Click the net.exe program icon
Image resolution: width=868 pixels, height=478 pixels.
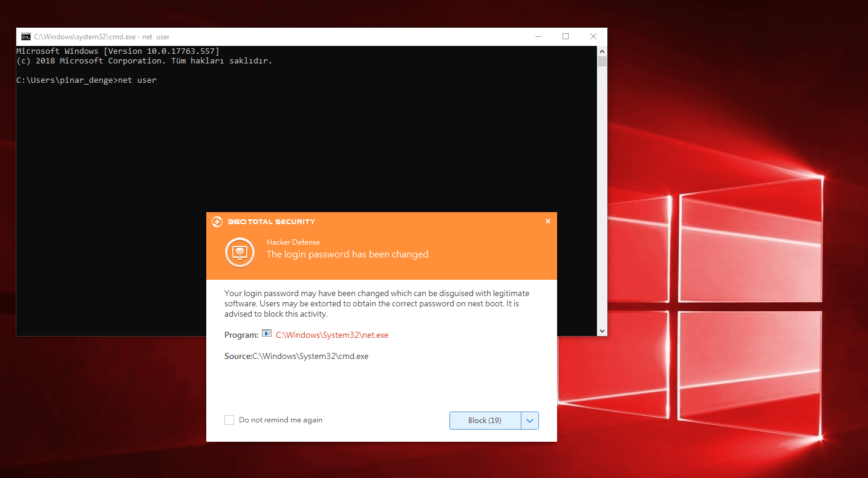point(267,334)
